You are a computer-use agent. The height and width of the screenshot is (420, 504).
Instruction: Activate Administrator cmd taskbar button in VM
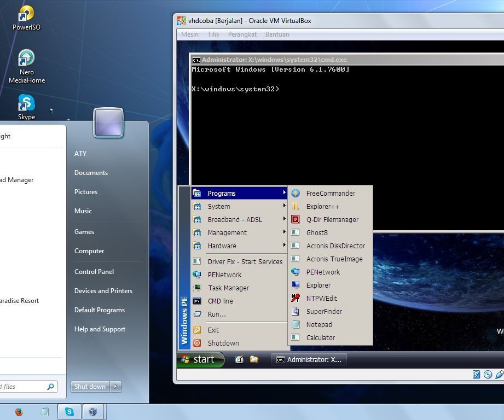click(309, 360)
